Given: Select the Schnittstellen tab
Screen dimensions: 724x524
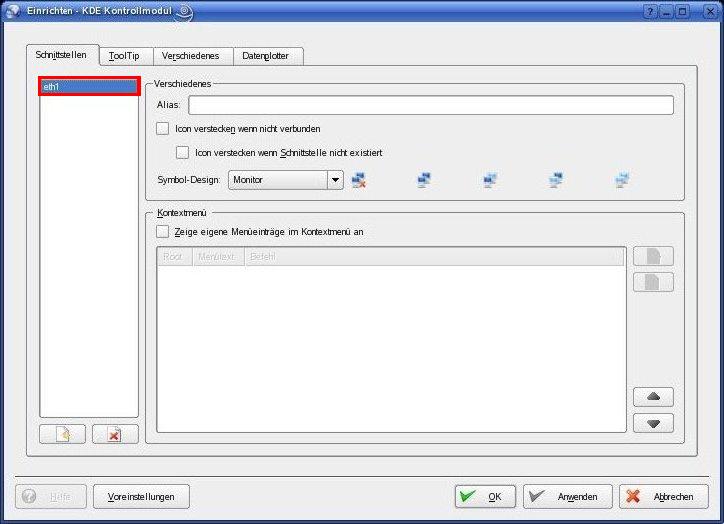Looking at the screenshot, I should tap(62, 55).
